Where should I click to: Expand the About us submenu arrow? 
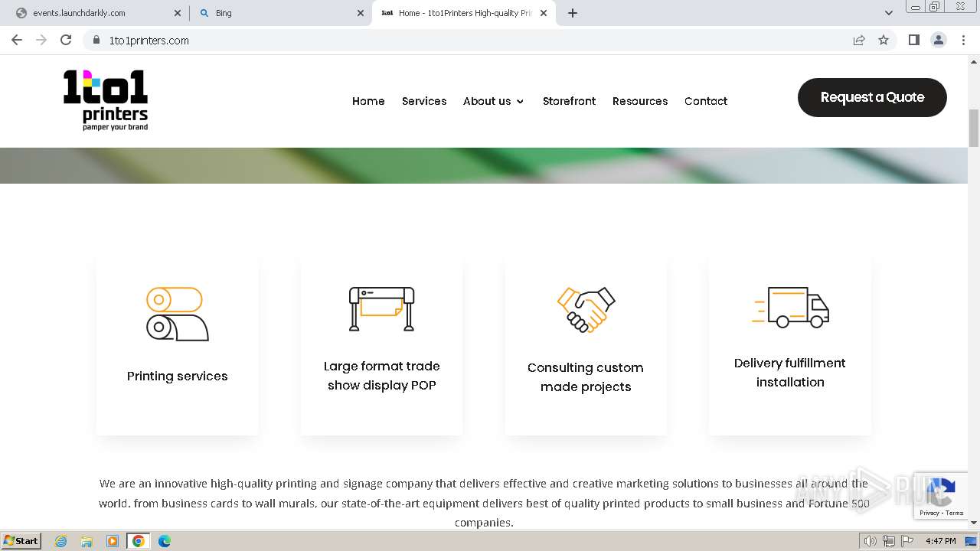click(521, 101)
